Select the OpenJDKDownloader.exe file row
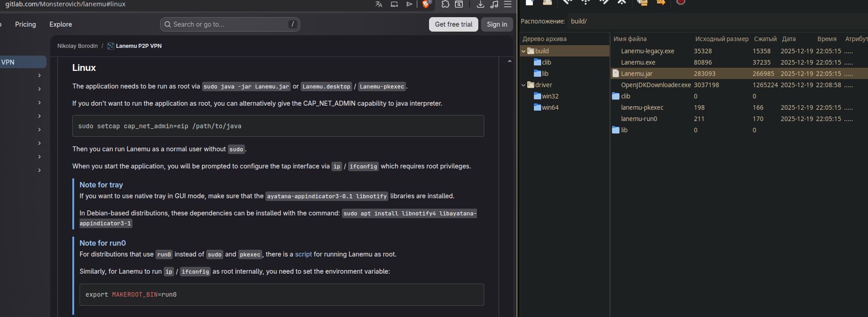The width and height of the screenshot is (868, 317). (x=739, y=85)
